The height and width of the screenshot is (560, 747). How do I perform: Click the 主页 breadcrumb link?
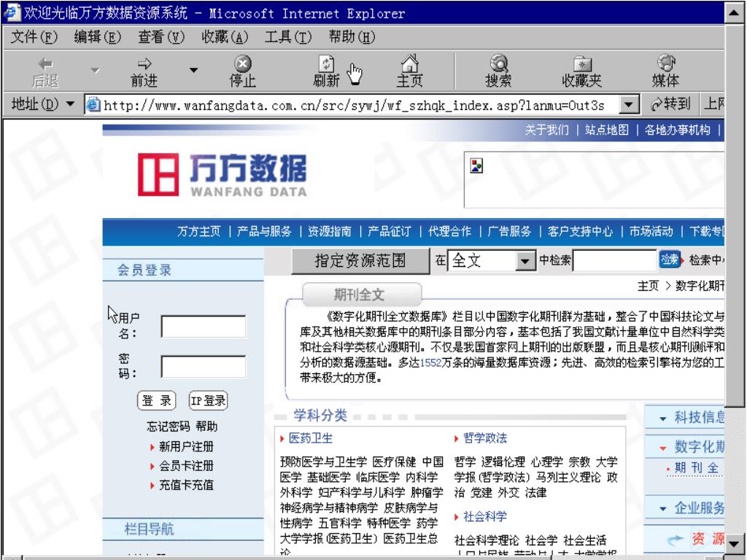(x=648, y=286)
